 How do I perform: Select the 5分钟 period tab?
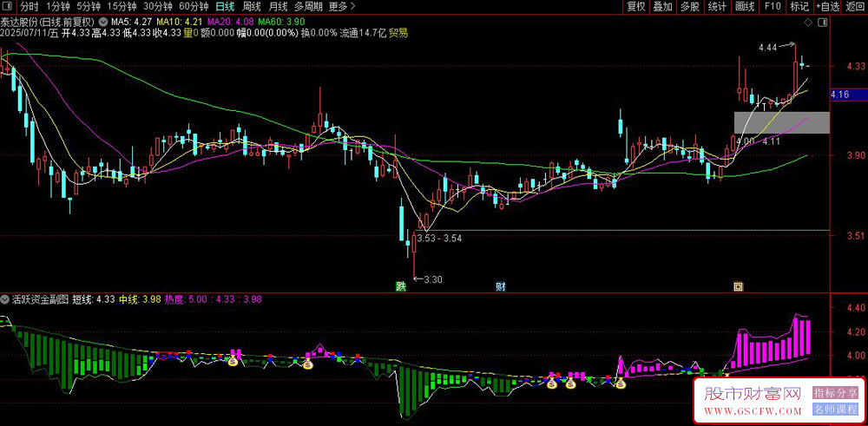[x=88, y=7]
